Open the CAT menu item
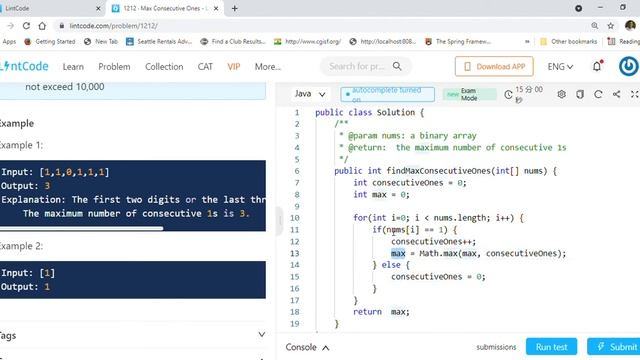This screenshot has height=360, width=640. pos(205,67)
